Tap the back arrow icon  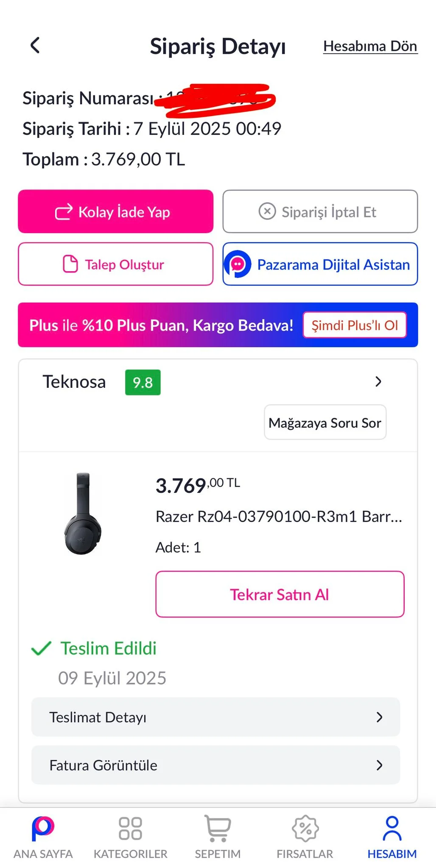[35, 45]
